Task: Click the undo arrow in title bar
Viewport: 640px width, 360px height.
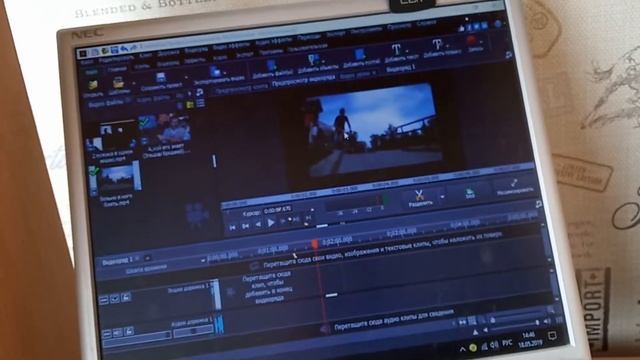Action: coord(124,49)
